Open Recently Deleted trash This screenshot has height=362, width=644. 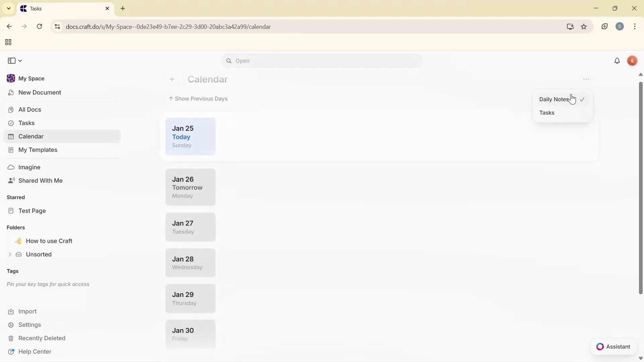(42, 338)
